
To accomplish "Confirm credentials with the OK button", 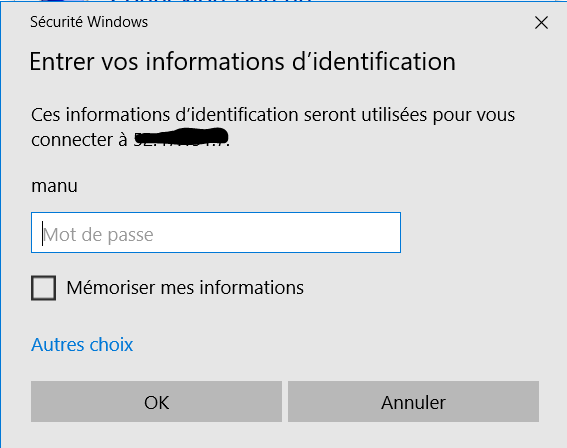I will 156,401.
